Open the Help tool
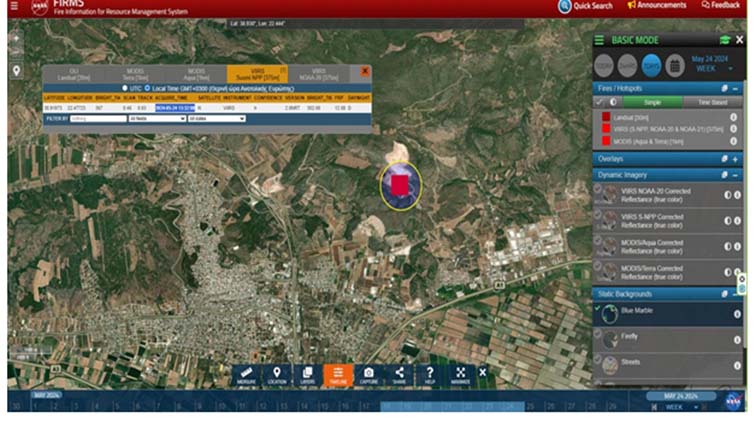 click(x=430, y=375)
